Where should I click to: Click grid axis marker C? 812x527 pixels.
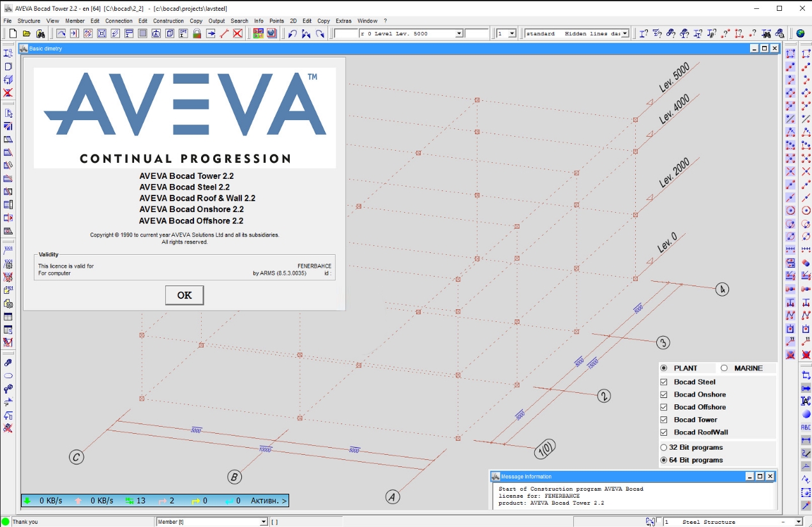pos(77,457)
